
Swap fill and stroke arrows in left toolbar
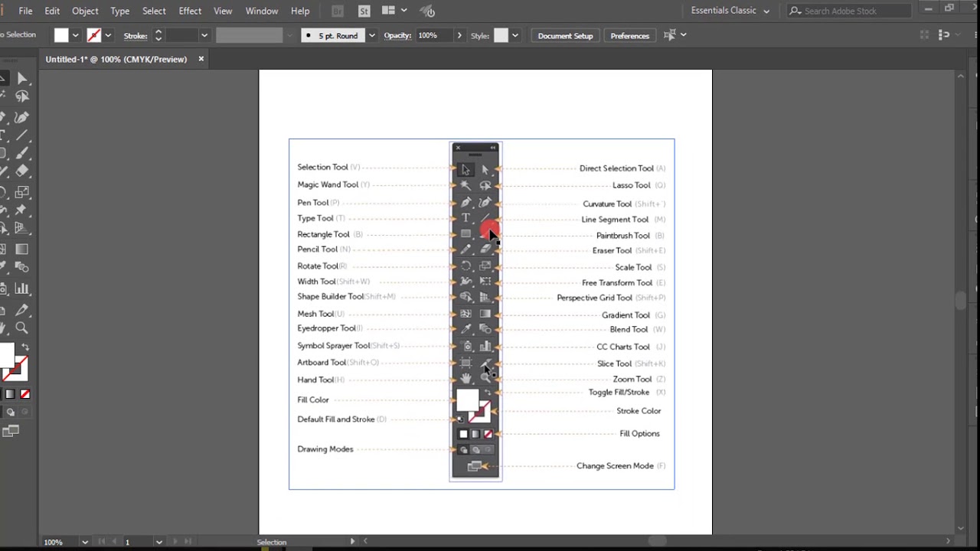point(25,347)
